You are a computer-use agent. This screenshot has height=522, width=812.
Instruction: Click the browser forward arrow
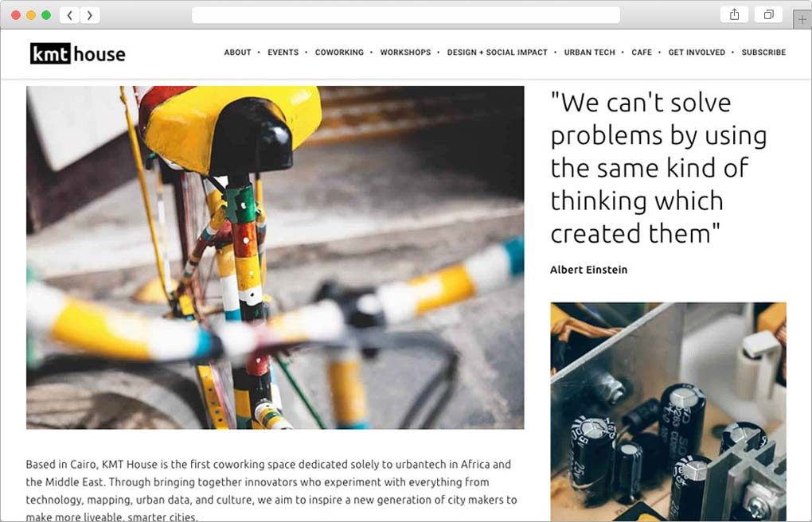click(x=90, y=15)
